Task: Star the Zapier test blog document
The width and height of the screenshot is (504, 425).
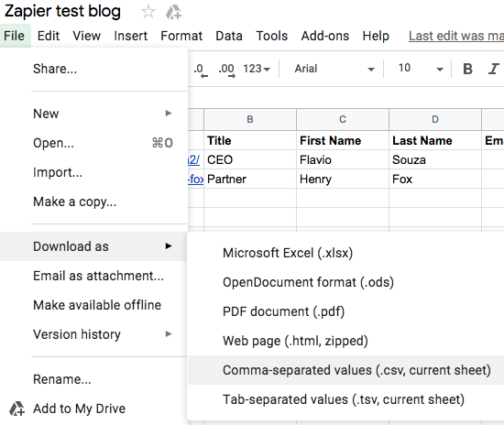Action: click(x=148, y=12)
